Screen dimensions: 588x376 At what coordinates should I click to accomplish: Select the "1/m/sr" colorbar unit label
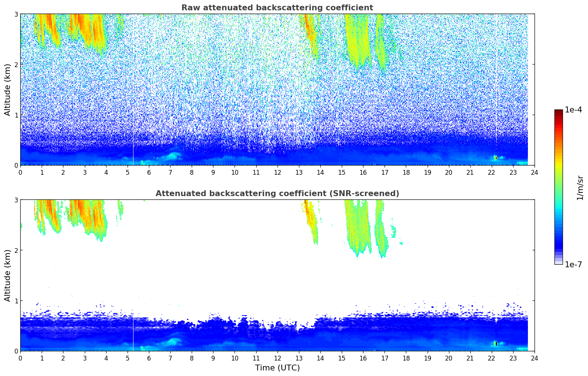(x=580, y=188)
